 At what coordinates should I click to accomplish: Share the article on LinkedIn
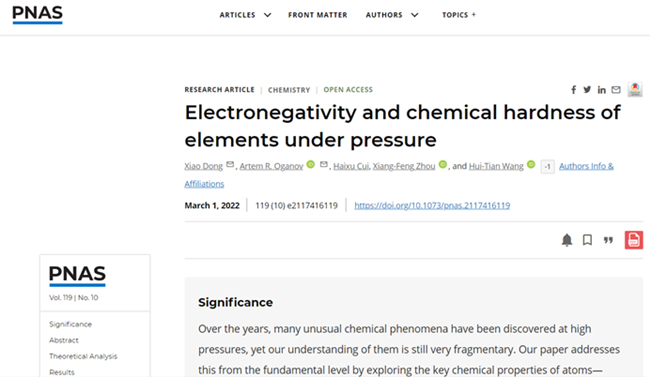pos(601,90)
